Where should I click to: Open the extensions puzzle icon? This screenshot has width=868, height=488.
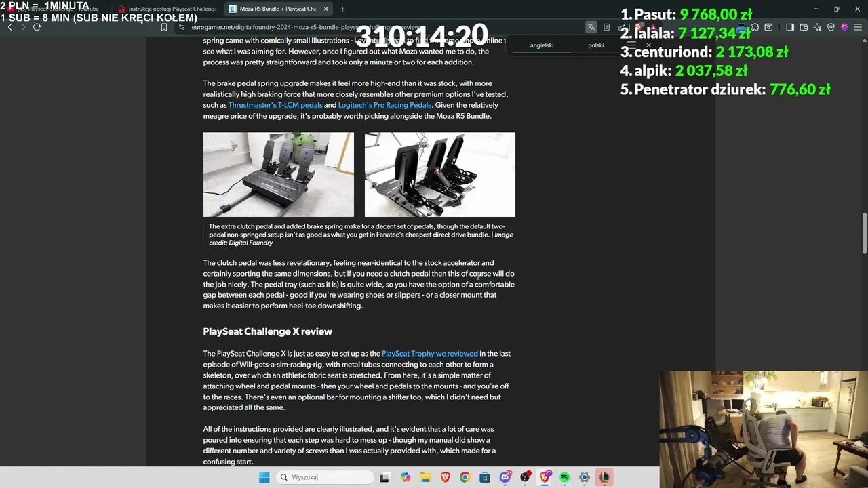tap(755, 27)
